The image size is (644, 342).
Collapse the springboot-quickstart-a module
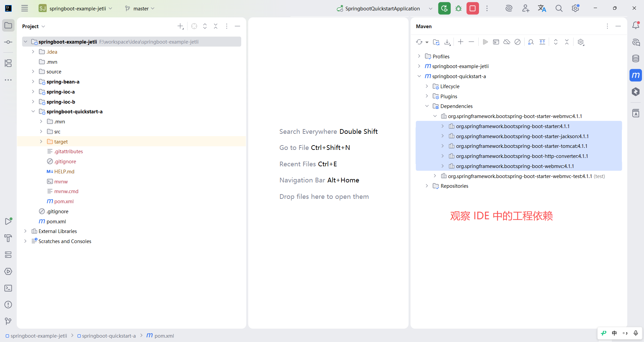33,111
